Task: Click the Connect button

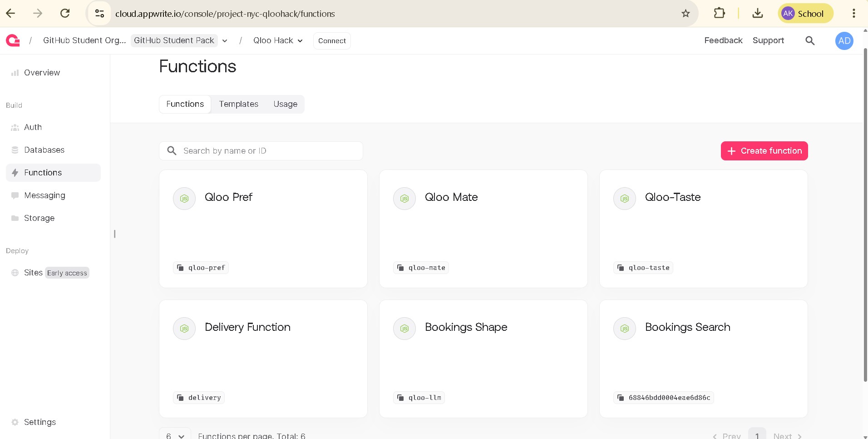Action: (x=332, y=41)
